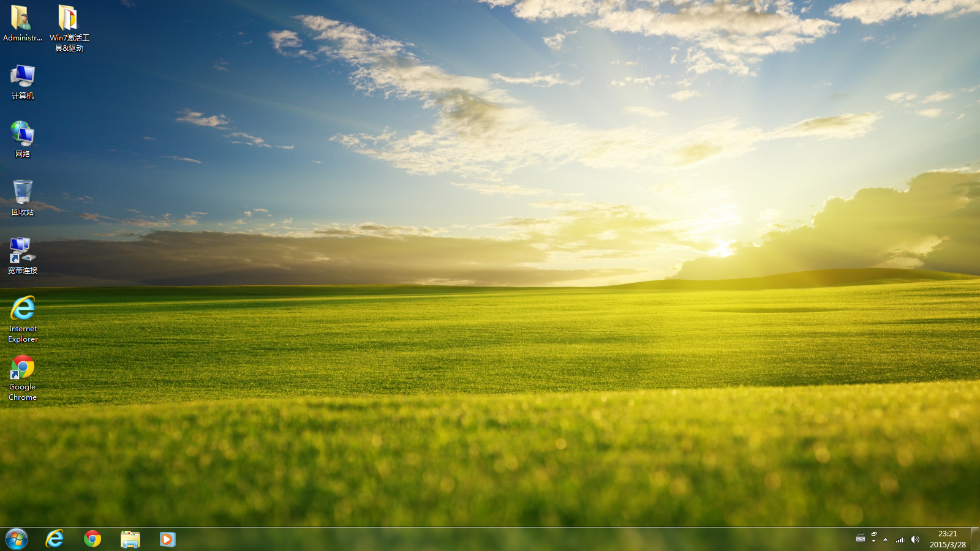Screen dimensions: 980x551
Task: Open the 网络 (Network) desktop icon
Action: [x=22, y=136]
